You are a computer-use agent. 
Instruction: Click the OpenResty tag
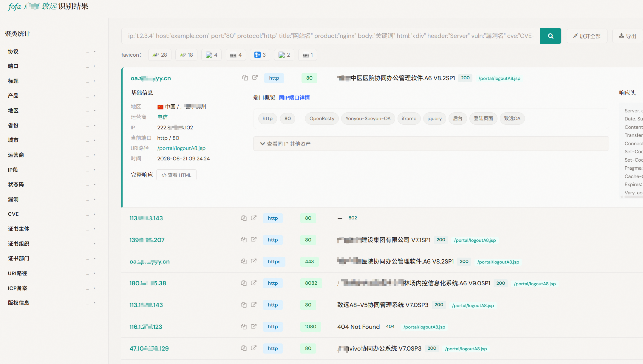pyautogui.click(x=322, y=119)
